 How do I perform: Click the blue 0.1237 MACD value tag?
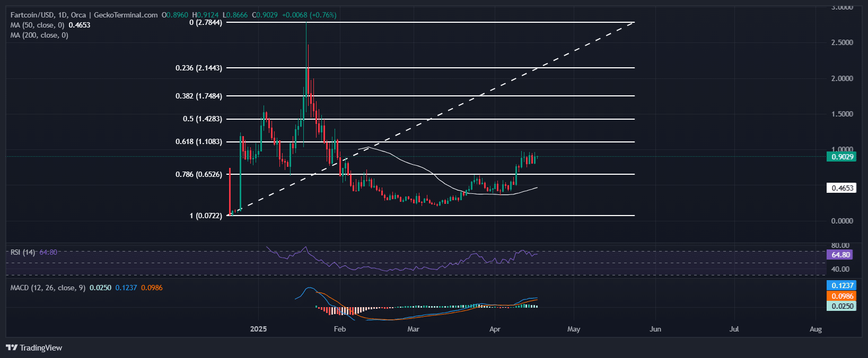pyautogui.click(x=841, y=285)
